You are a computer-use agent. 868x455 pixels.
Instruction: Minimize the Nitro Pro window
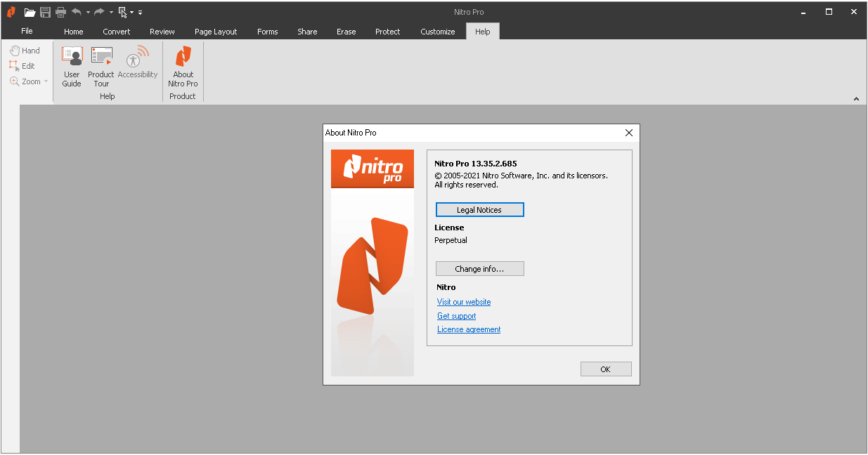pos(805,12)
